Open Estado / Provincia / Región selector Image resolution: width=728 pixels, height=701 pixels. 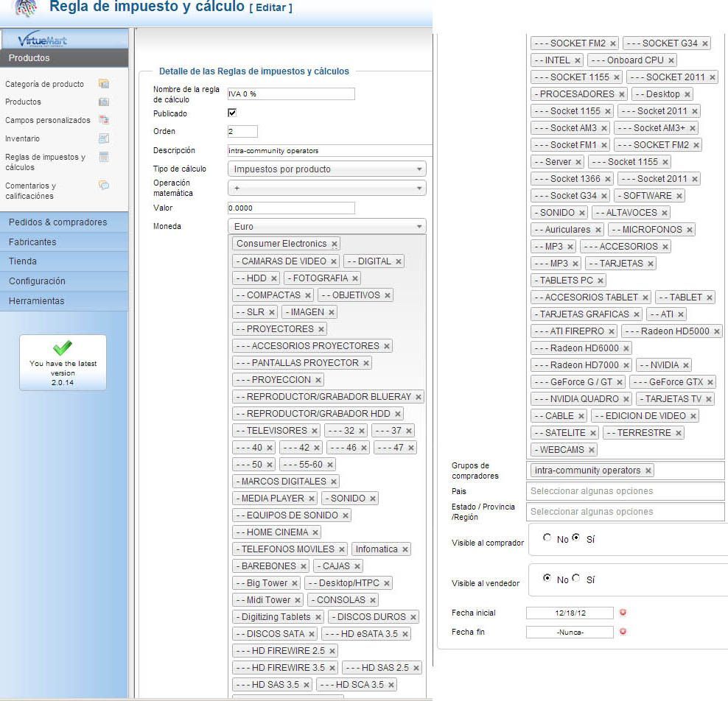pyautogui.click(x=626, y=511)
